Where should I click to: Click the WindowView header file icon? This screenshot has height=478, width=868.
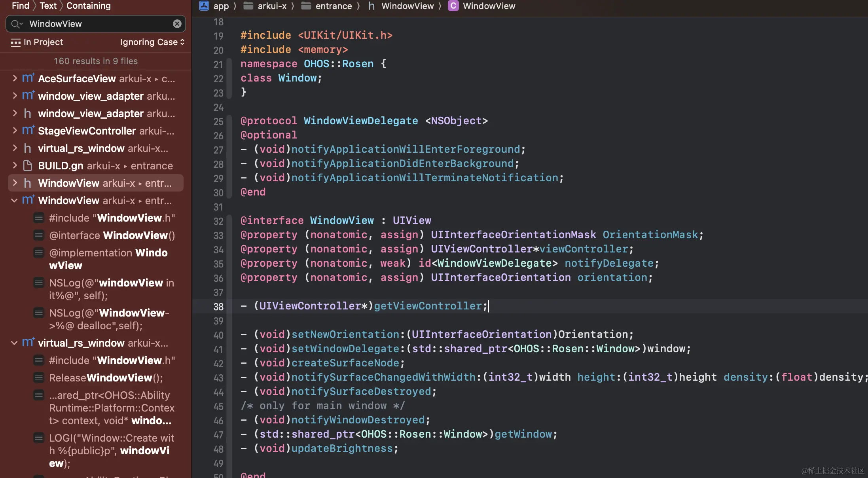click(x=28, y=183)
